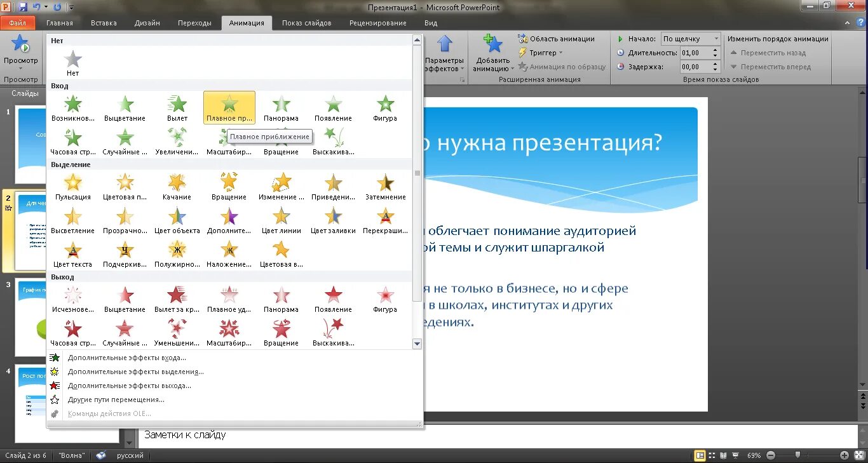Choose the Вылет entrance effect

pyautogui.click(x=177, y=108)
